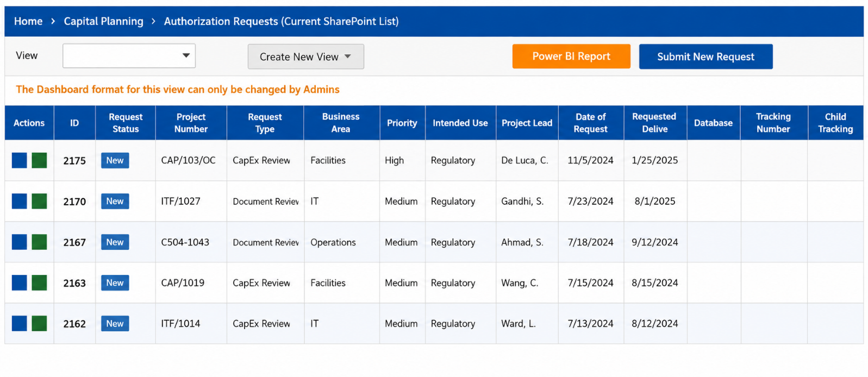
Task: Open the View dropdown selector
Action: click(x=129, y=56)
